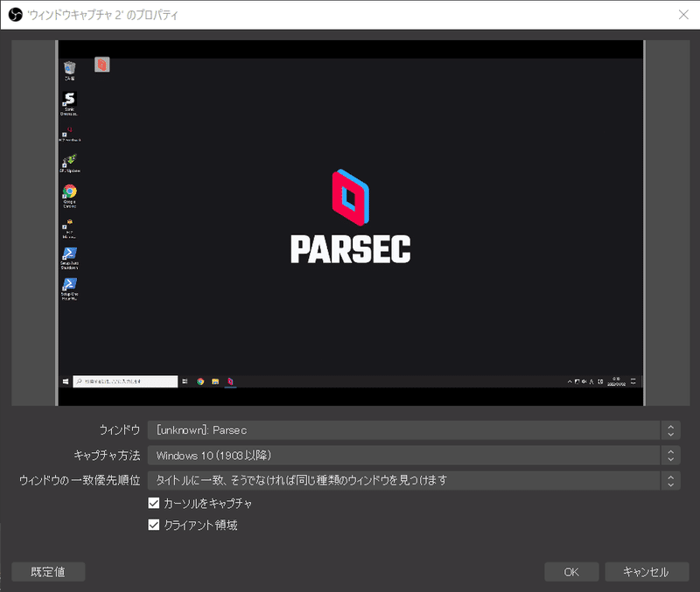This screenshot has height=592, width=700.
Task: Close the properties dialog with the X
Action: point(683,15)
